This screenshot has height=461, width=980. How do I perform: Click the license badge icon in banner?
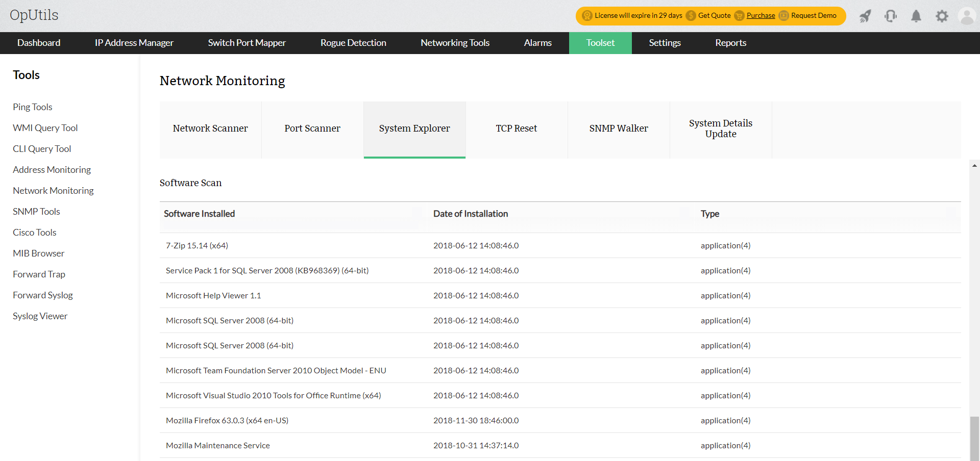(x=587, y=16)
